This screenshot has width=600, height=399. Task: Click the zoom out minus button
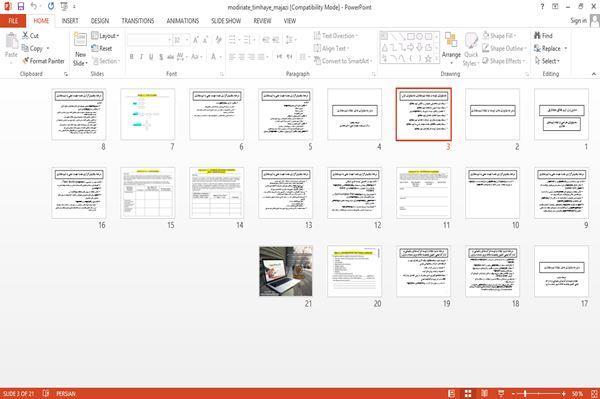(514, 393)
